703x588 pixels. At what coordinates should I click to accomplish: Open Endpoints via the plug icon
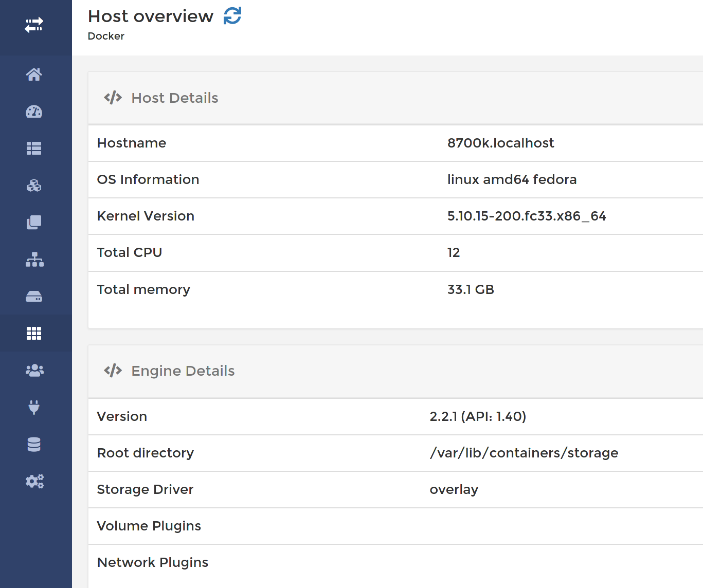point(34,408)
